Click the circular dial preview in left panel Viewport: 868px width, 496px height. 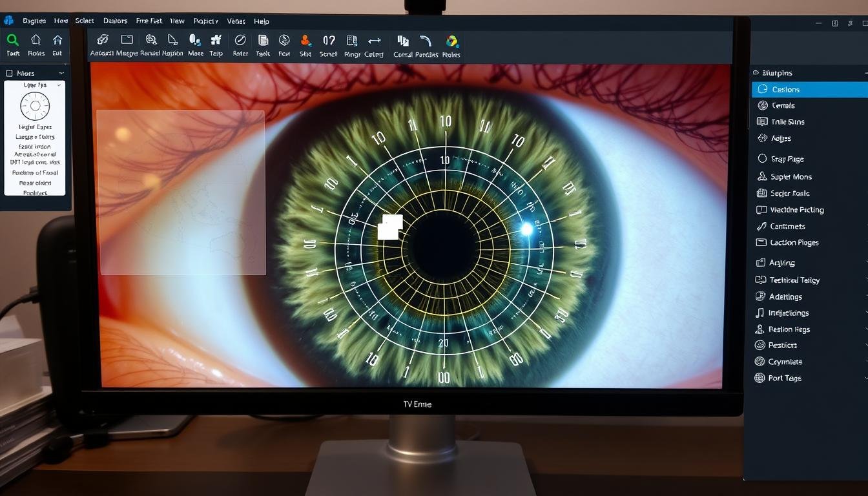[35, 106]
